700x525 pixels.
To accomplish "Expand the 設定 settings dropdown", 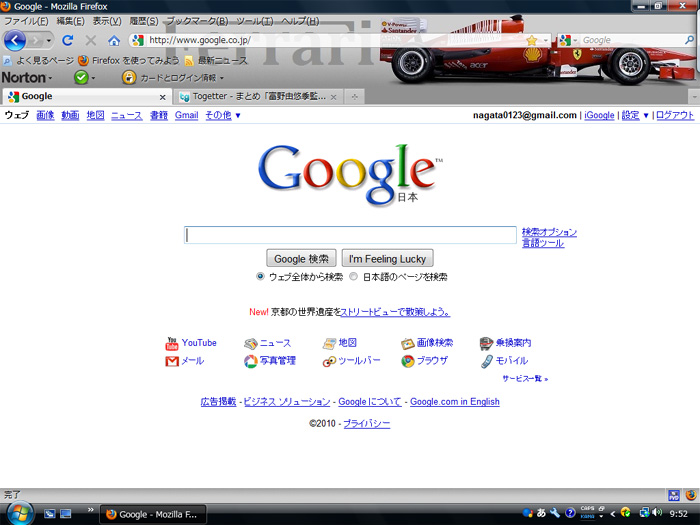I will (635, 115).
